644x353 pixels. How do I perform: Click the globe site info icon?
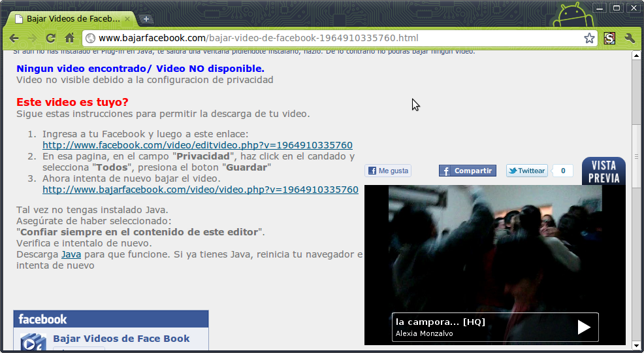tap(90, 38)
